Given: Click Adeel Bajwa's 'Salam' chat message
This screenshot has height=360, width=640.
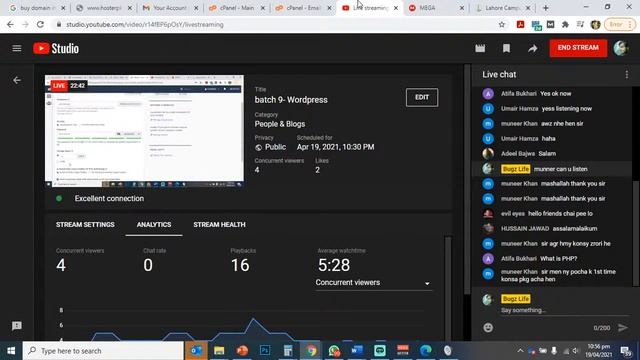Looking at the screenshot, I should pos(547,153).
